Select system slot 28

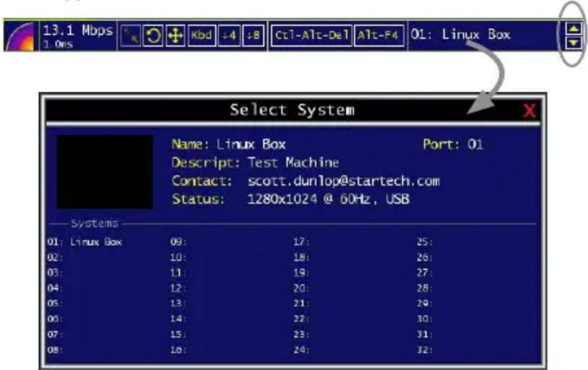[x=425, y=288]
